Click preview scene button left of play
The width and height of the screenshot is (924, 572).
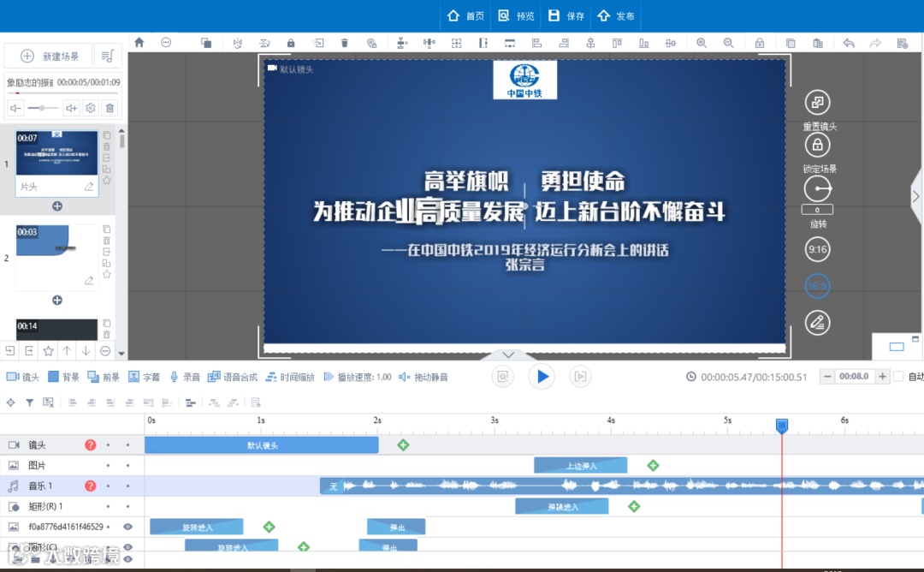point(503,377)
